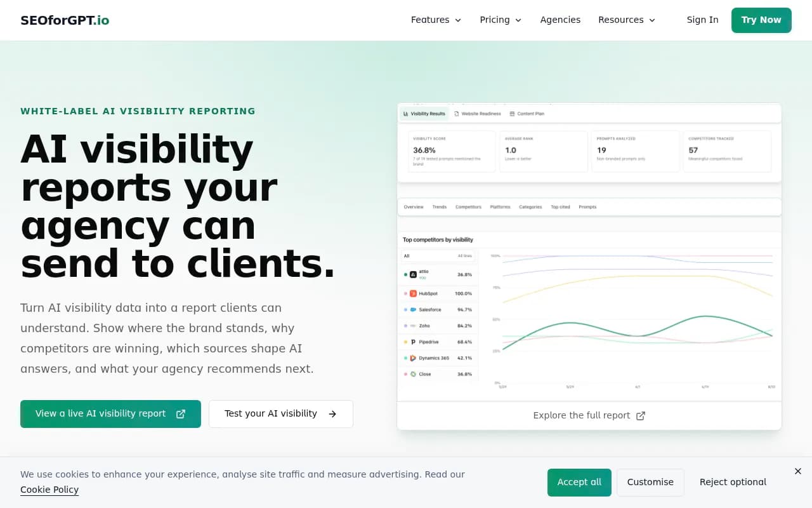The width and height of the screenshot is (812, 508).
Task: Open the Pricing dropdown menu
Action: pyautogui.click(x=501, y=20)
